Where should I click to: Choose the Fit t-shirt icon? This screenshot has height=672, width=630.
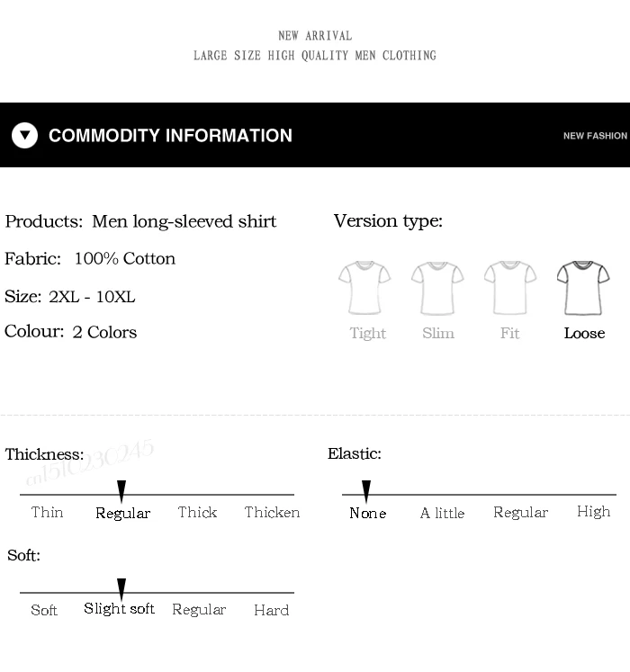tap(510, 287)
